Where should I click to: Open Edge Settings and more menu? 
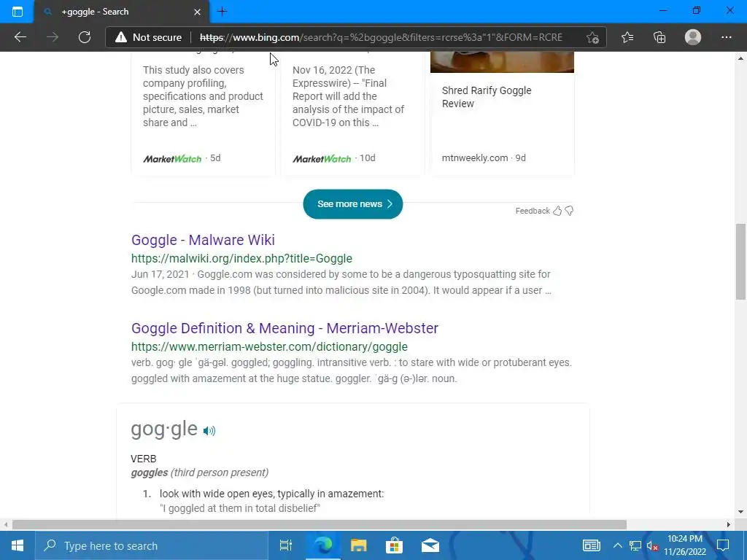tap(726, 37)
